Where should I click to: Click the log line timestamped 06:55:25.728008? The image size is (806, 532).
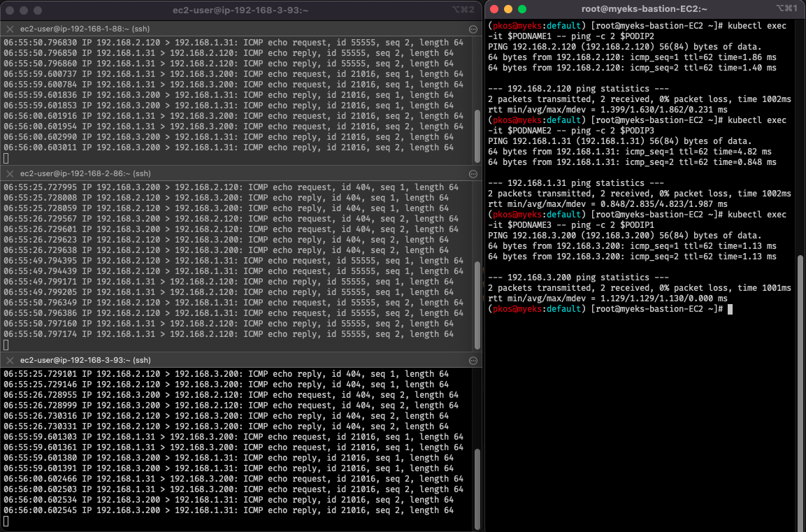point(226,198)
